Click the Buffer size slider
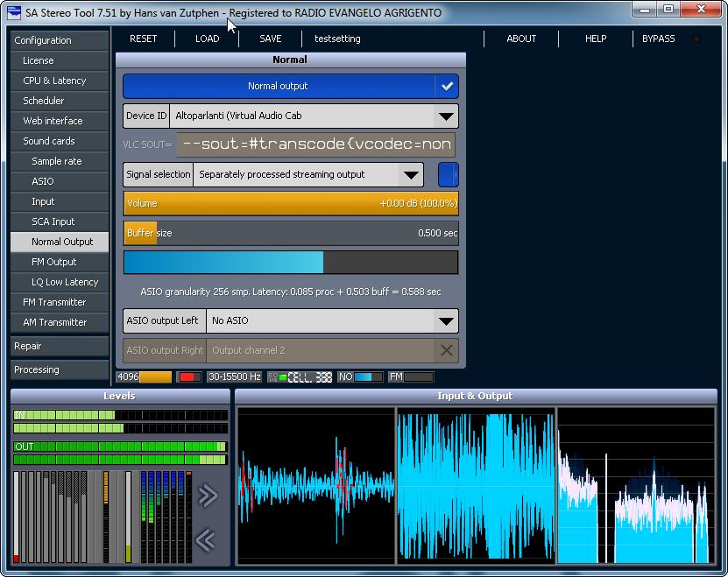 [x=291, y=233]
